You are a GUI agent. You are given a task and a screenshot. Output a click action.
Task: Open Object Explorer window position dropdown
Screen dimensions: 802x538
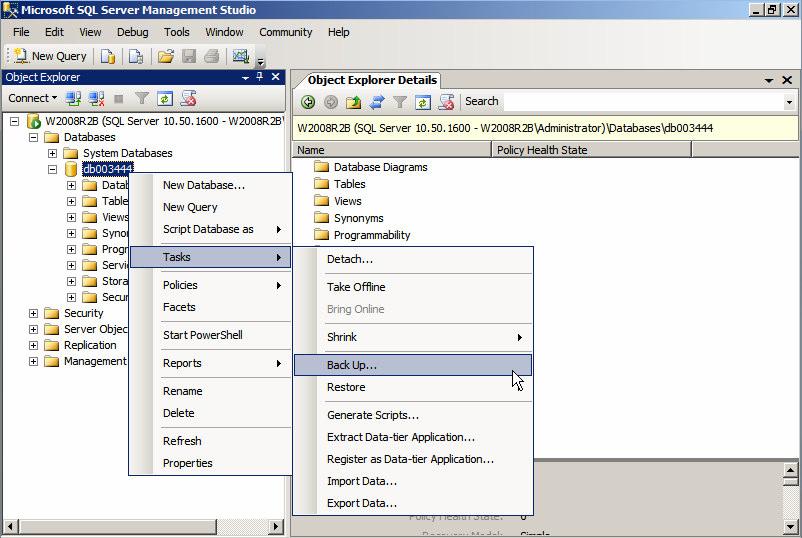(x=245, y=78)
